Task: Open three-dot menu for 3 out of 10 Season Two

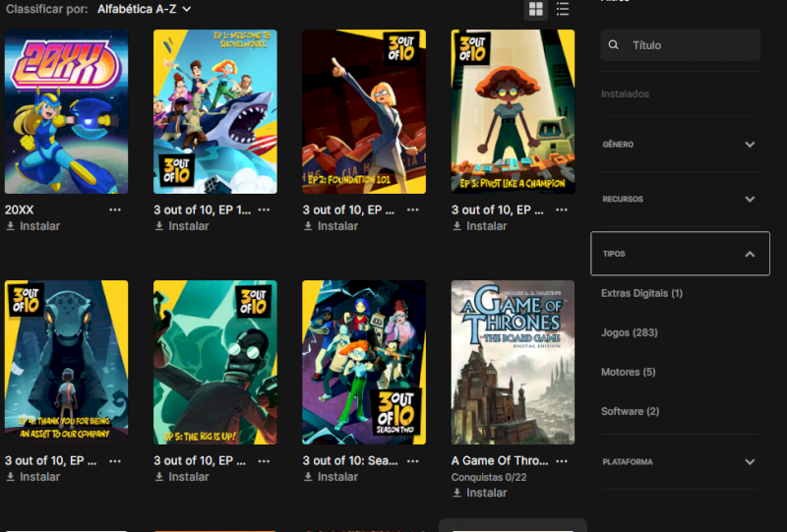Action: [413, 460]
